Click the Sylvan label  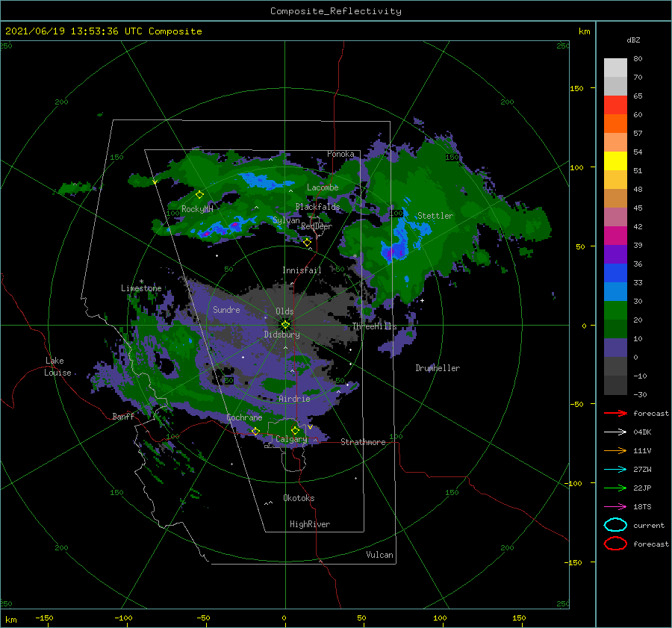click(x=286, y=220)
